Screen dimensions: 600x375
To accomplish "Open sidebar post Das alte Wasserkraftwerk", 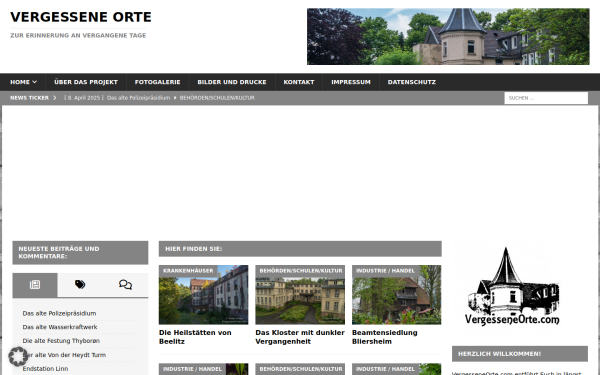I will point(60,327).
